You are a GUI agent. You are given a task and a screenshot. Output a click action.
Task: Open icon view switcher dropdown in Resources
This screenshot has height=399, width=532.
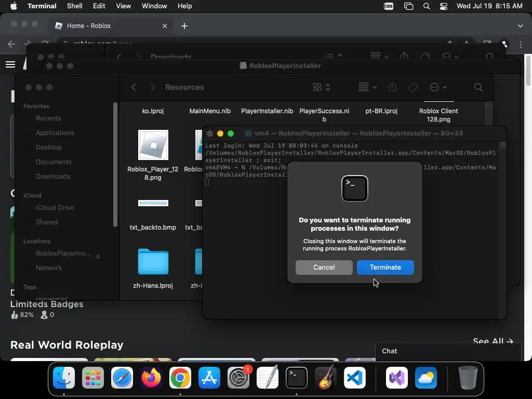pyautogui.click(x=321, y=87)
